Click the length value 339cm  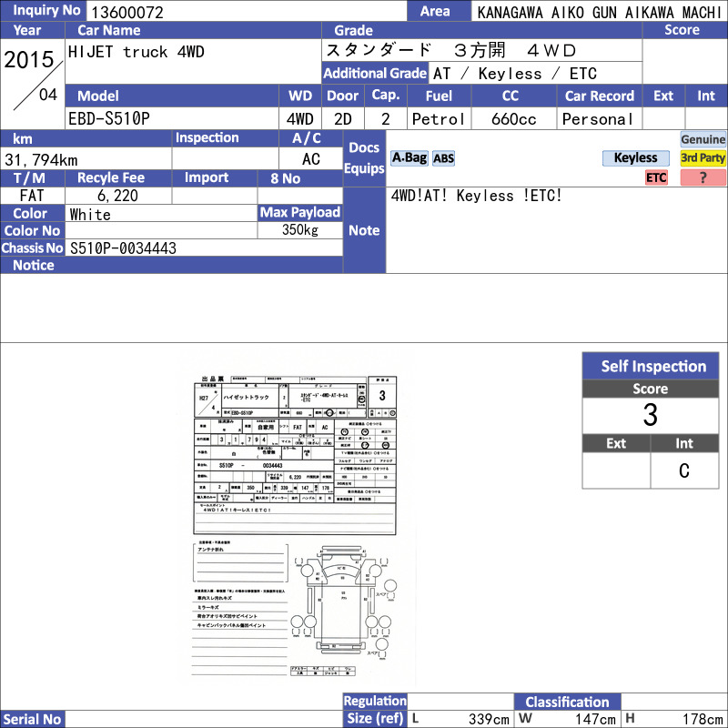(x=489, y=719)
